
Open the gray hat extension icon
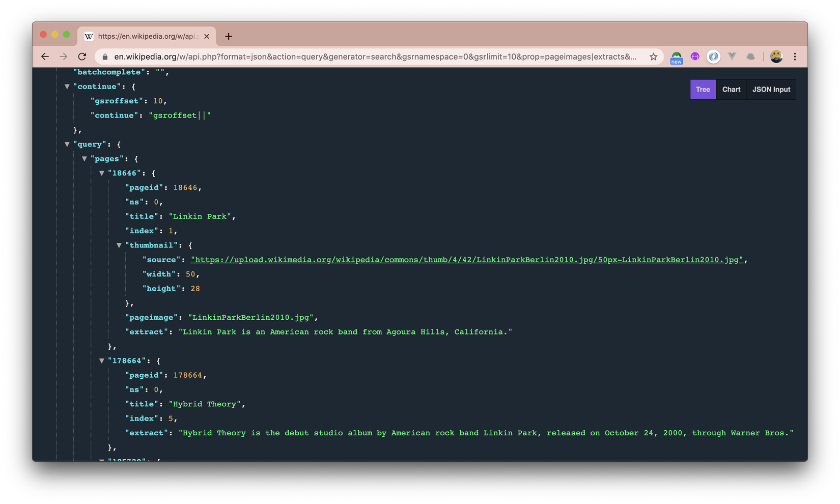coord(750,57)
